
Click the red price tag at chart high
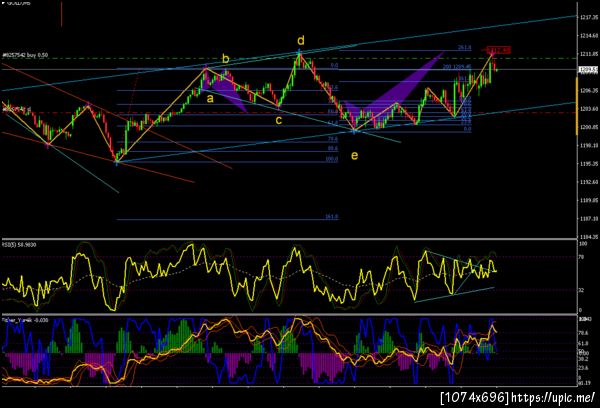tap(498, 50)
